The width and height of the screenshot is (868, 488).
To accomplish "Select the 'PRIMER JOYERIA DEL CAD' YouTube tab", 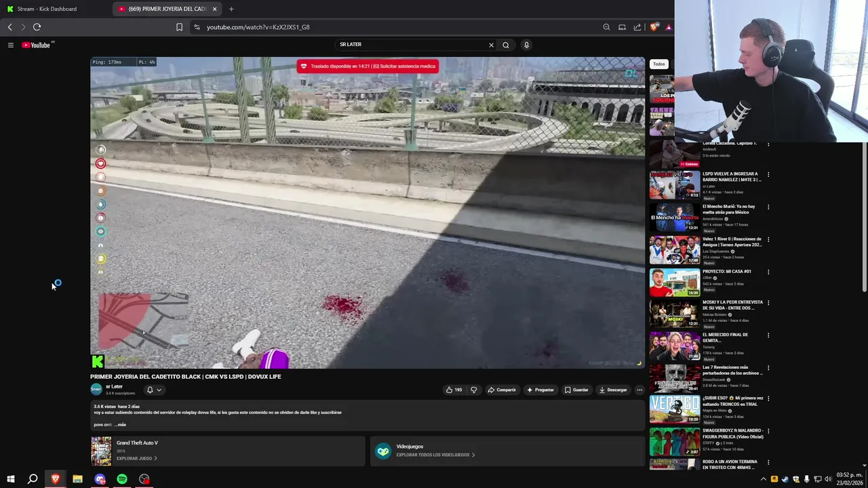I will [x=163, y=9].
